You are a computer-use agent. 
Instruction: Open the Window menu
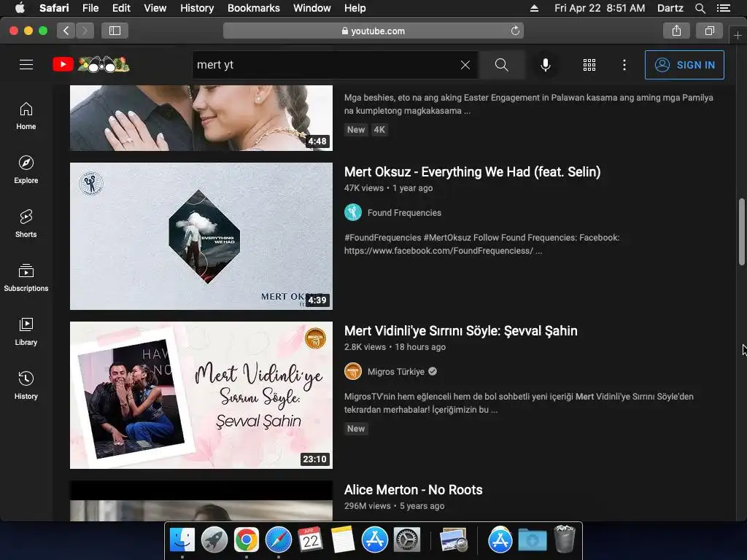(x=312, y=8)
